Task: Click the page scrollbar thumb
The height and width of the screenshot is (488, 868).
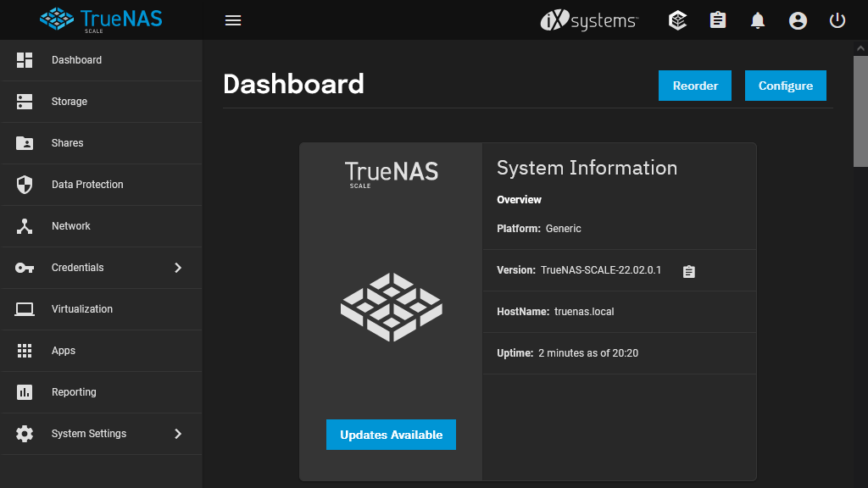Action: click(x=860, y=111)
